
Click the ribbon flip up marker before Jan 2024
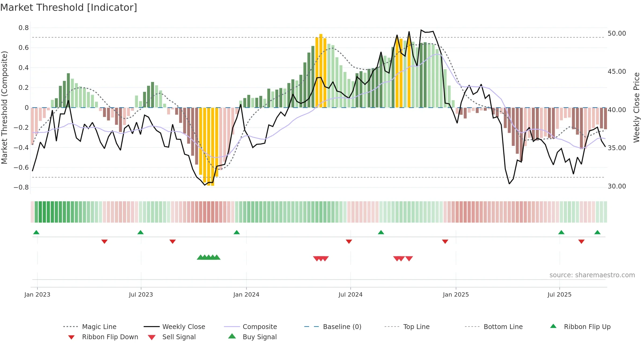coord(237,232)
